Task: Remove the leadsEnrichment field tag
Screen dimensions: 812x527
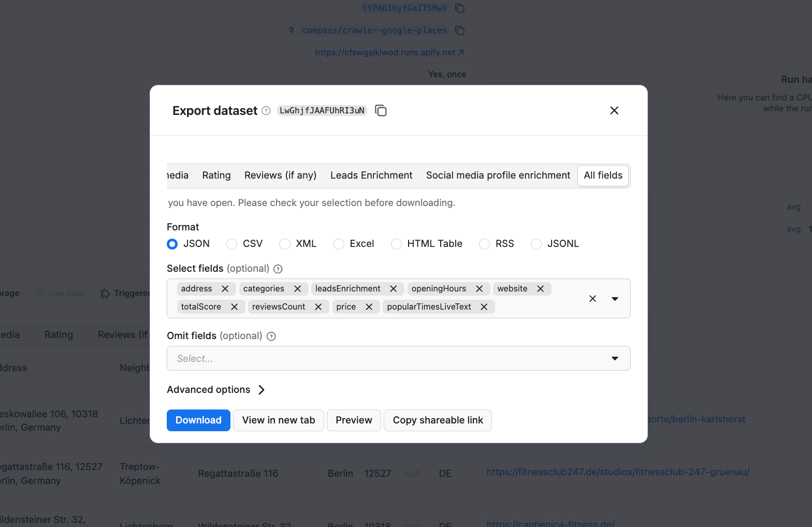Action: point(393,289)
